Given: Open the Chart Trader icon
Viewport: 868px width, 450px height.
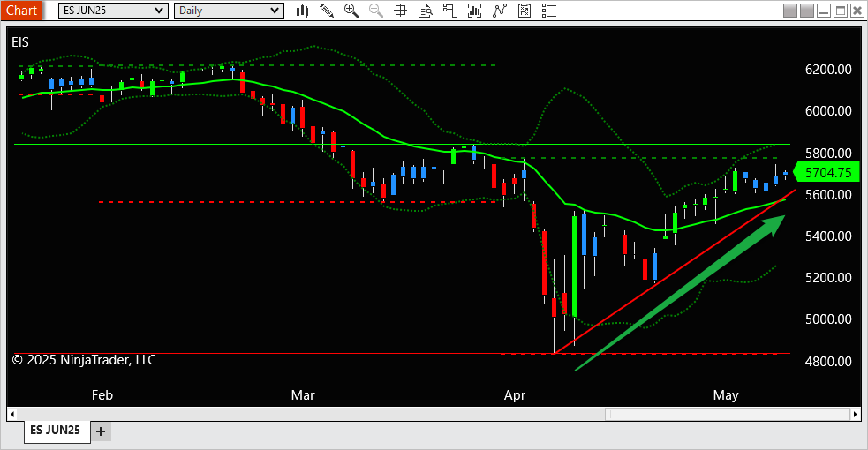Looking at the screenshot, I should [450, 11].
